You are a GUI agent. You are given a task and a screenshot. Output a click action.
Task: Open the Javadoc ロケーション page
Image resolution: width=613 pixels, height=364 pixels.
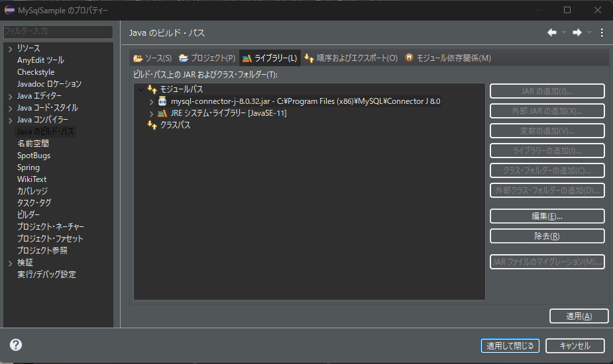(x=49, y=84)
